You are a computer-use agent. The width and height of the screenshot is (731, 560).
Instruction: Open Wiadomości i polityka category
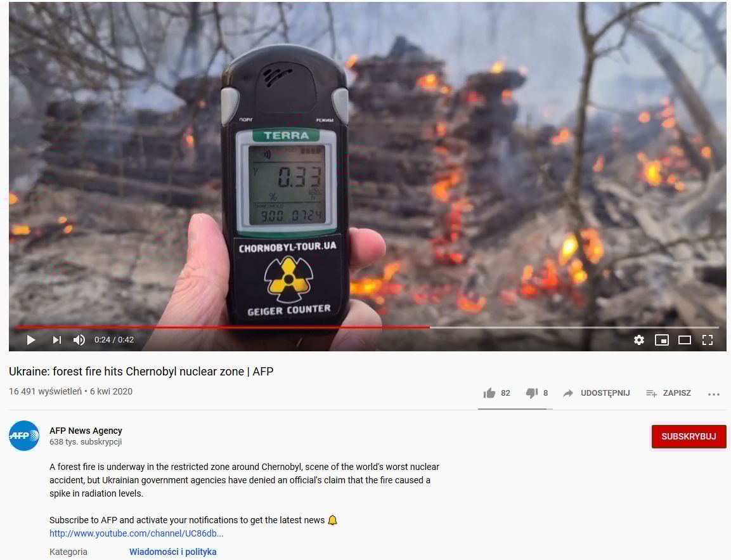pyautogui.click(x=173, y=552)
